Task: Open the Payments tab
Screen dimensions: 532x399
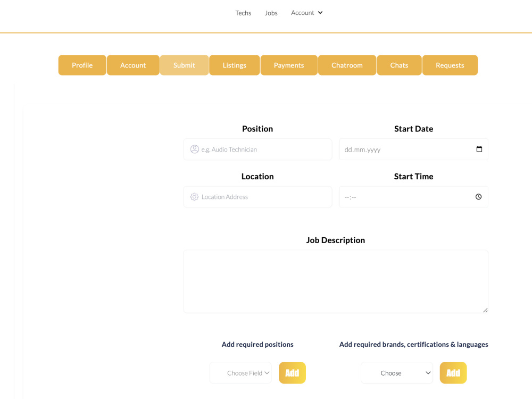Action: pos(289,65)
